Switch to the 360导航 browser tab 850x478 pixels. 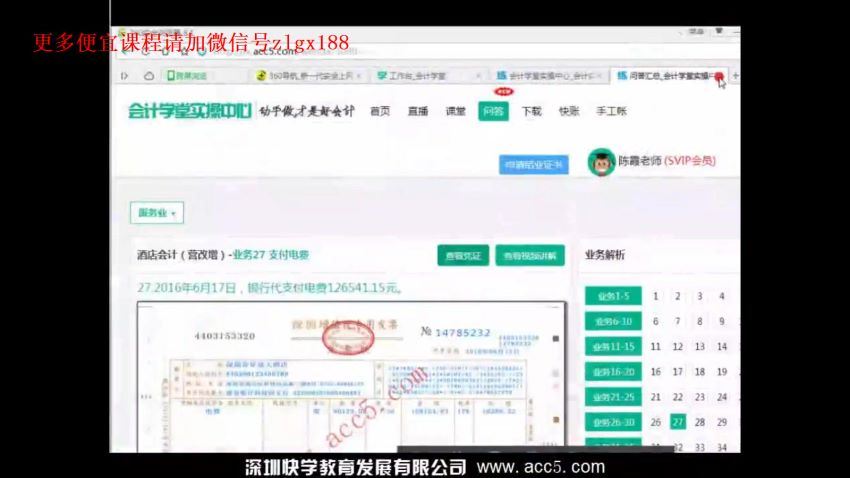pyautogui.click(x=308, y=76)
